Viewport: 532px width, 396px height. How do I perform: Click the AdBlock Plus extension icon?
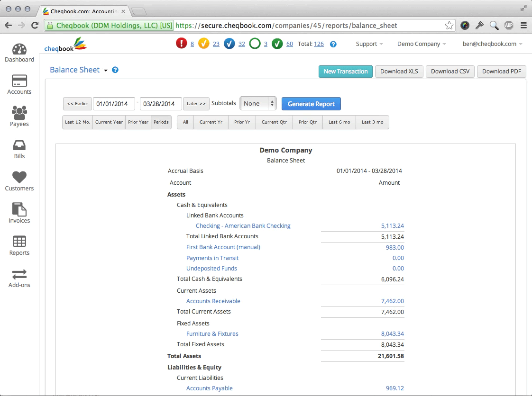click(509, 25)
